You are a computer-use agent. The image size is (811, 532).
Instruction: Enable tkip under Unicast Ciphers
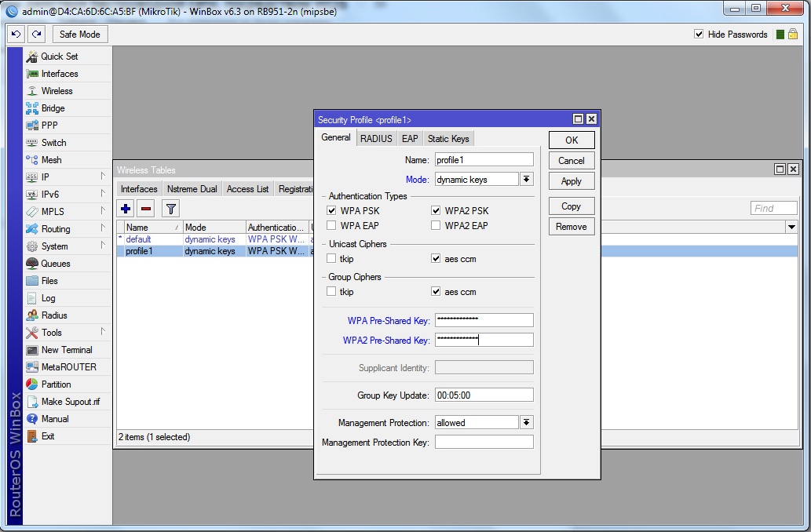pos(332,259)
